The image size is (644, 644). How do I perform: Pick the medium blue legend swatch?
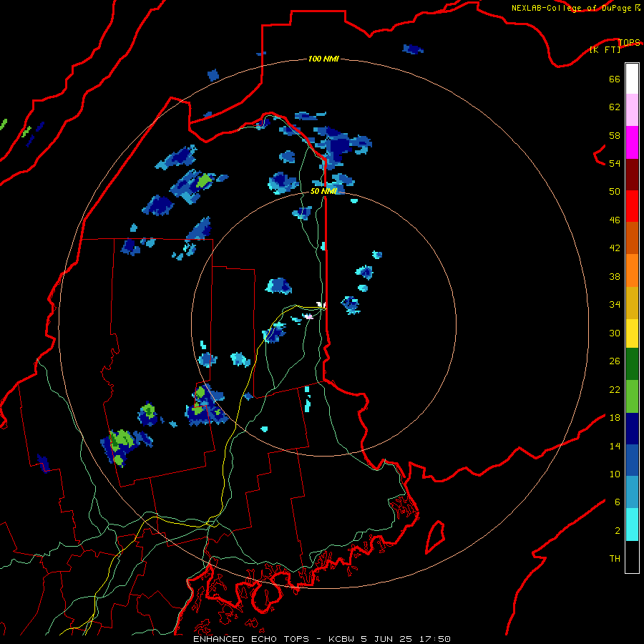click(632, 460)
